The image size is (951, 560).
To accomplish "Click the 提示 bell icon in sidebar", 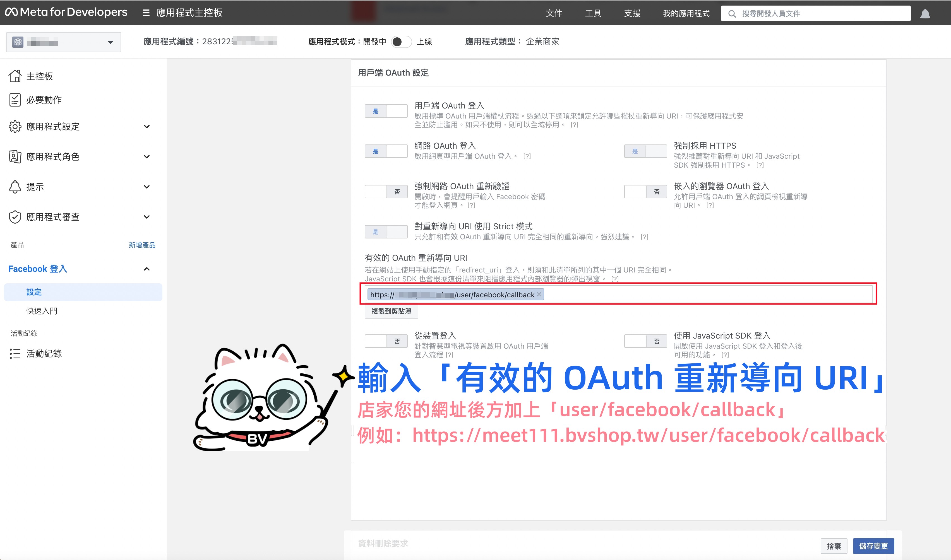I will point(15,187).
